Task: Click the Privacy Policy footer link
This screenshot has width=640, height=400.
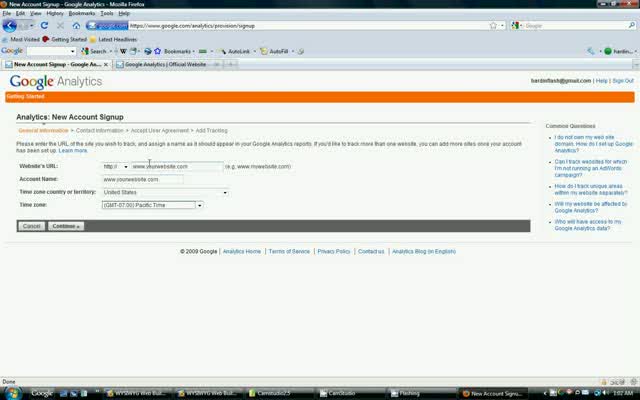Action: 333,251
